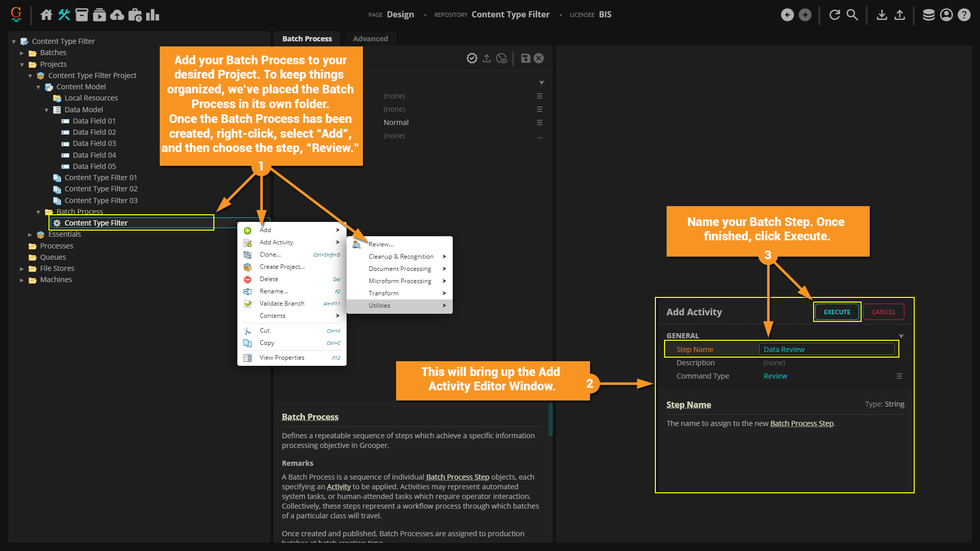
Task: Switch to the Advanced tab
Action: point(370,39)
